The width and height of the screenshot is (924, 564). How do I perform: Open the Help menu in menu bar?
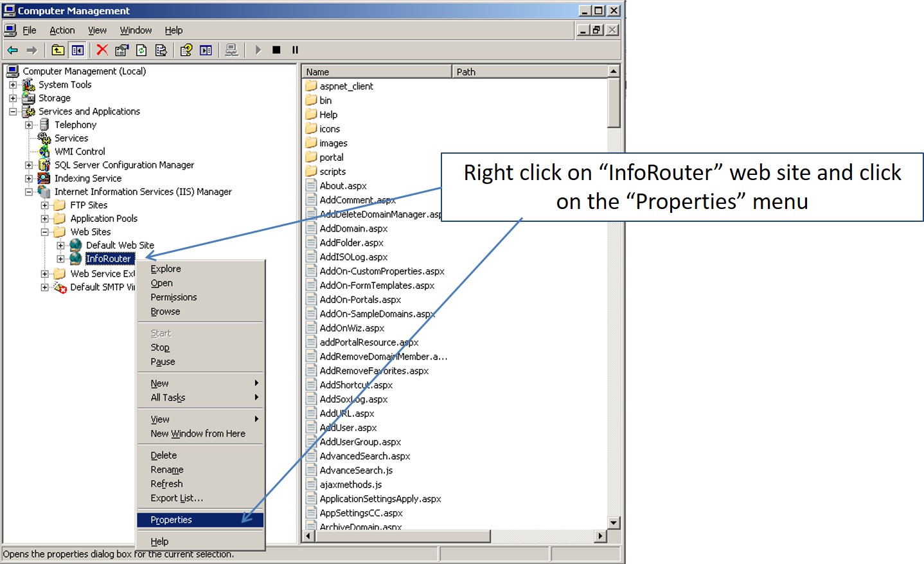tap(173, 30)
